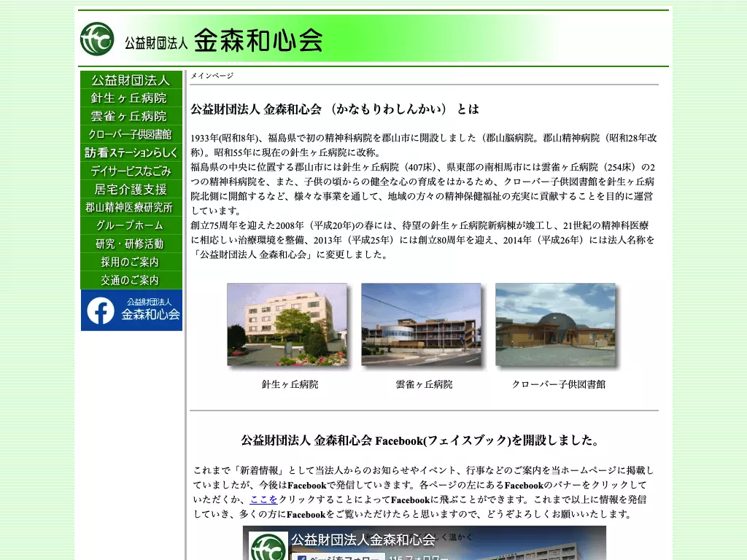Open 交通のご案内 menu item
The width and height of the screenshot is (747, 560).
(x=131, y=280)
